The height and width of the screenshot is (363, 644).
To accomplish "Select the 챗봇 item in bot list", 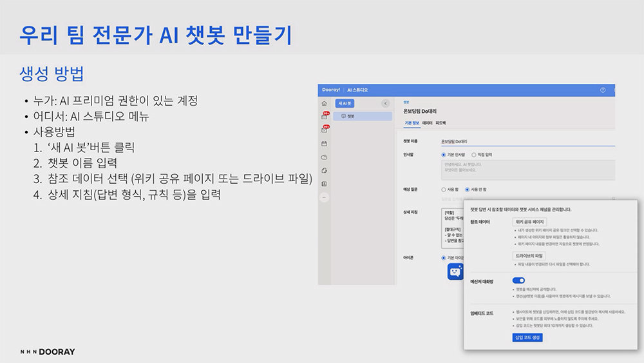I will [x=363, y=116].
